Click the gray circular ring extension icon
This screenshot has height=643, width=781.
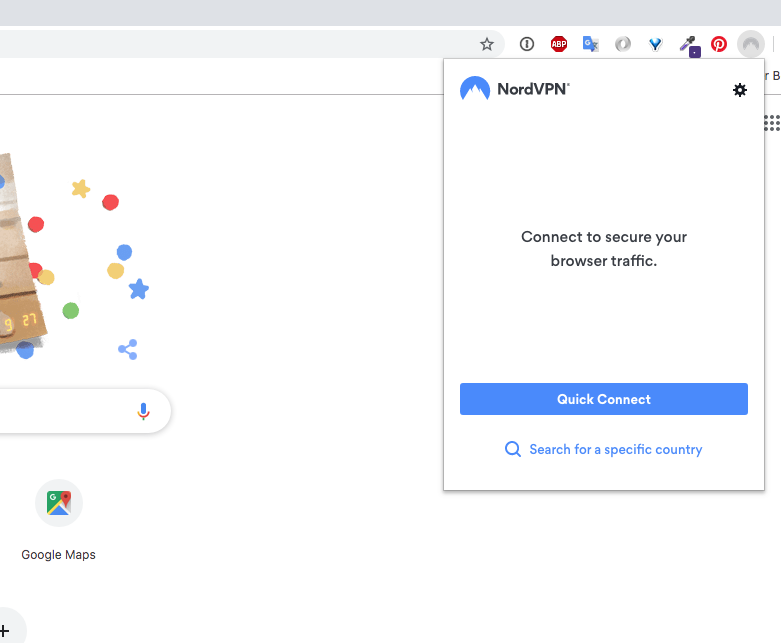pyautogui.click(x=623, y=44)
